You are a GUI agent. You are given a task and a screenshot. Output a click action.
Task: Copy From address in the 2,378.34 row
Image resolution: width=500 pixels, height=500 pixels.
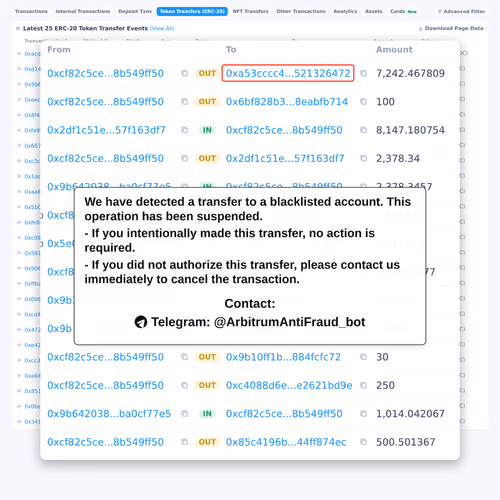184,158
